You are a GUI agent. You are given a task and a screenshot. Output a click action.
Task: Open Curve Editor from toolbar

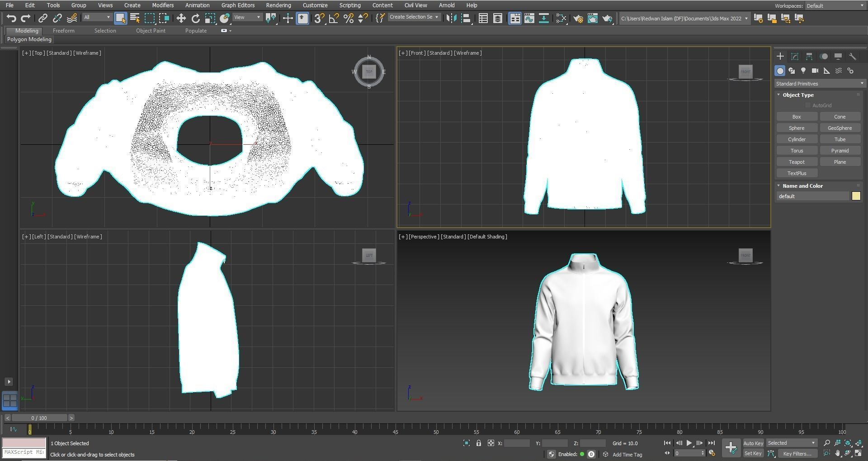point(529,18)
